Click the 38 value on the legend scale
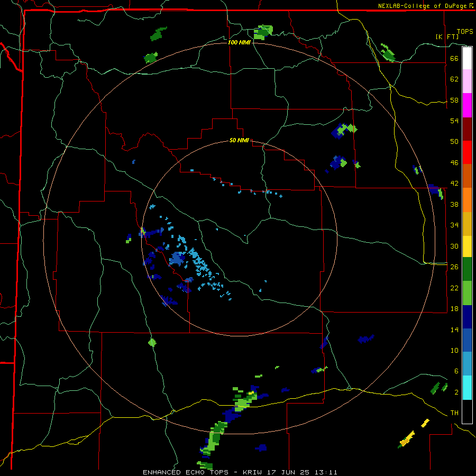Screen dimensions: 476x476 tap(454, 205)
